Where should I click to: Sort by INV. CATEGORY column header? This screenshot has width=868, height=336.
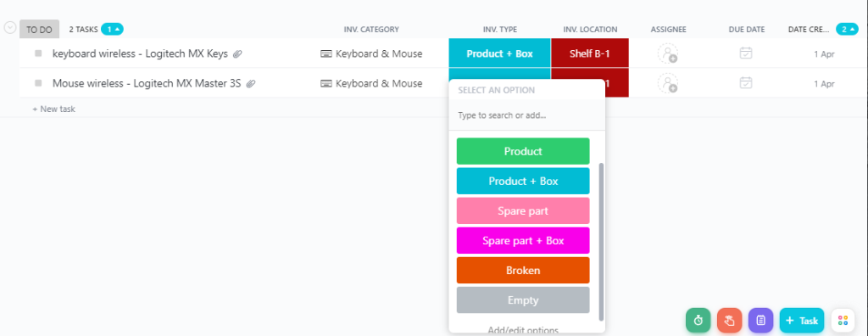point(371,30)
